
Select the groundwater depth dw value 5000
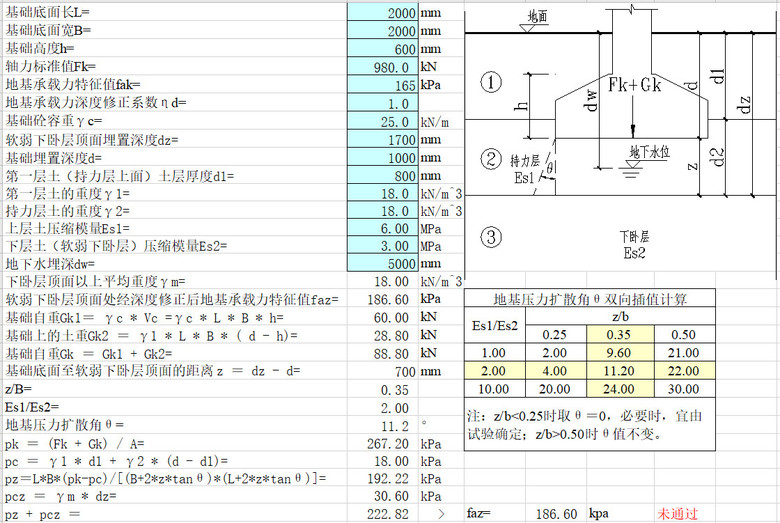point(381,264)
